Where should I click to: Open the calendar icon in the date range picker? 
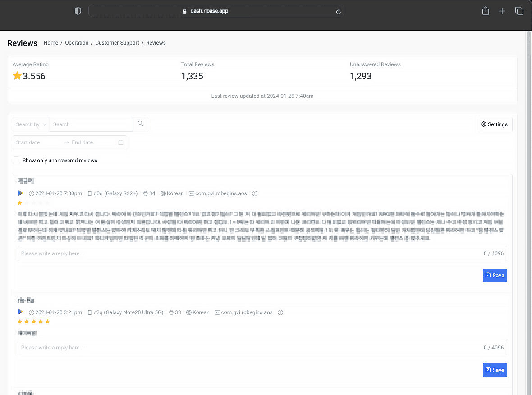coord(120,142)
